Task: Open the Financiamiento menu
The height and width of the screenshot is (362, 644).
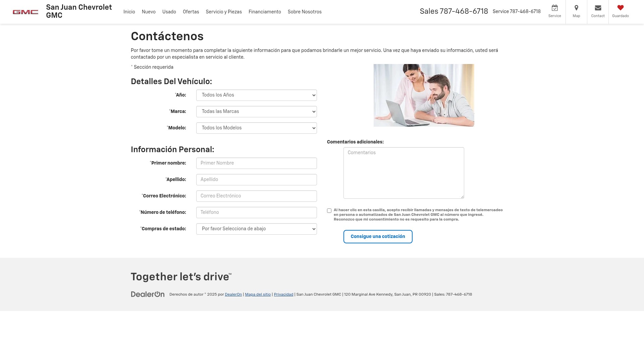Action: [x=265, y=12]
